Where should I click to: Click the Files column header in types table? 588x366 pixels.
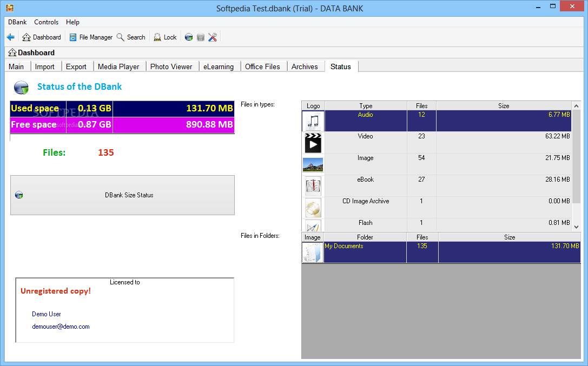[x=421, y=105]
